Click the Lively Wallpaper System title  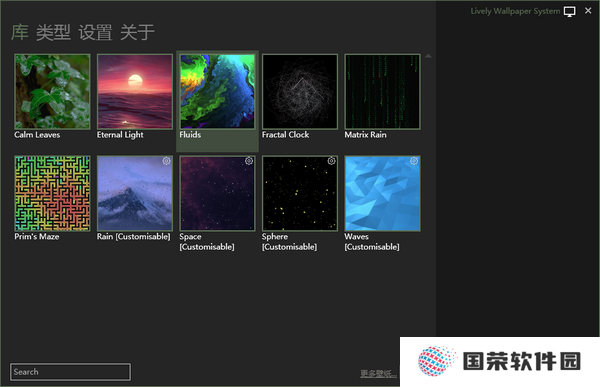[x=515, y=11]
